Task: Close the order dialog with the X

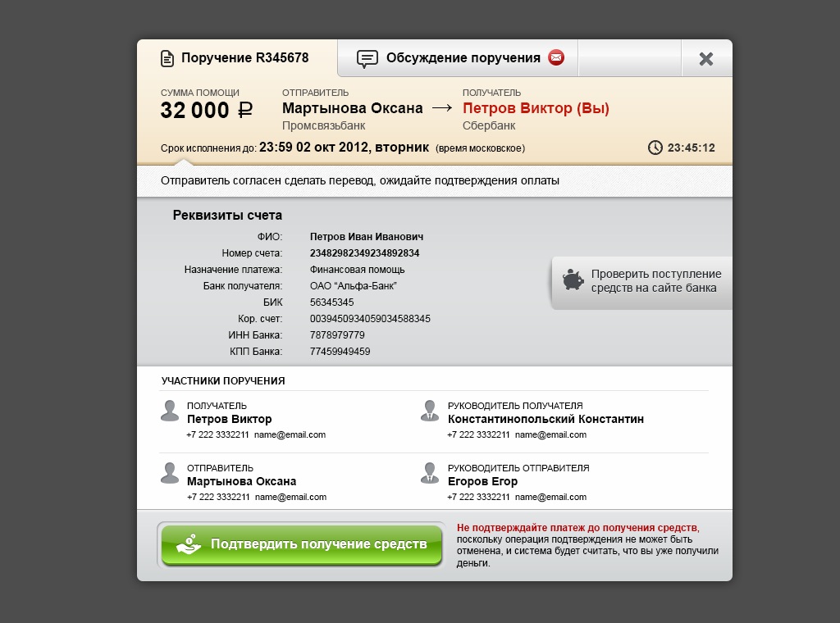Action: tap(706, 59)
